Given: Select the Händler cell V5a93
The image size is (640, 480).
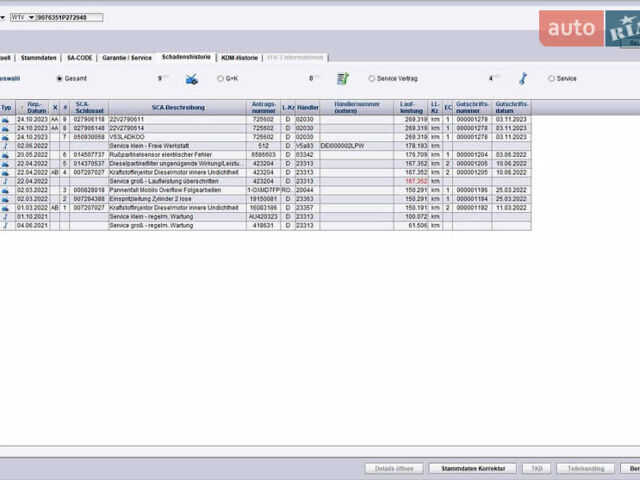Looking at the screenshot, I should coord(307,146).
